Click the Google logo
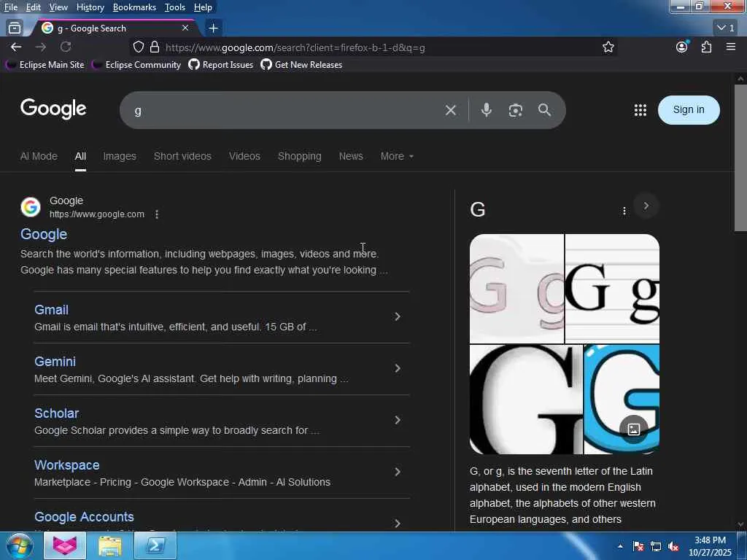 pyautogui.click(x=53, y=109)
